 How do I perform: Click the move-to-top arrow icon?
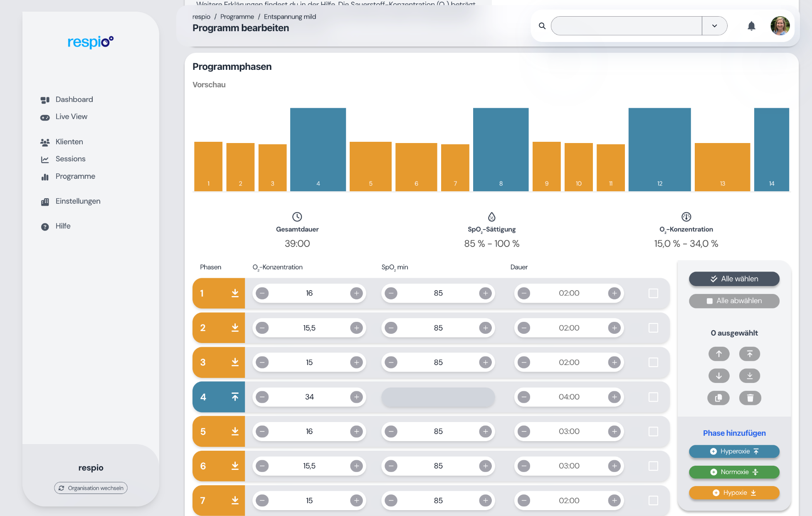[x=750, y=354]
